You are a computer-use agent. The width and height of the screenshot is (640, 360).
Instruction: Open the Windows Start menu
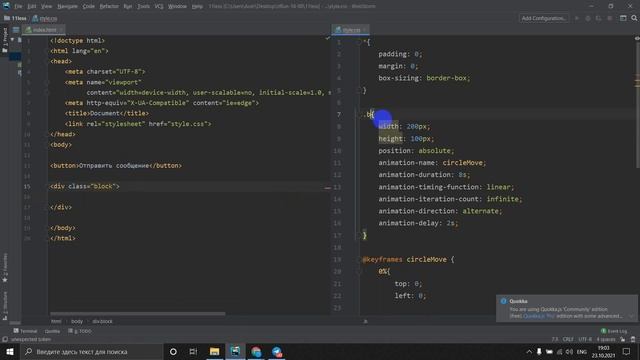[x=10, y=351]
